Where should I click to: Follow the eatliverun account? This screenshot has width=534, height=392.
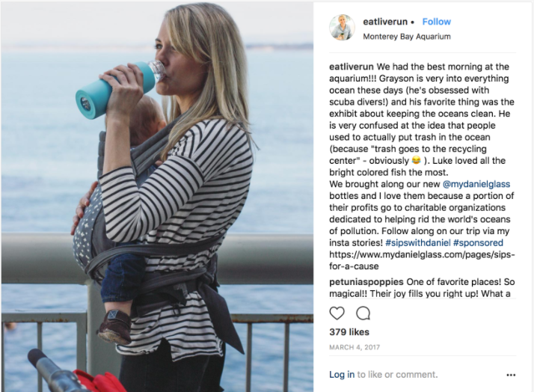[x=436, y=22]
